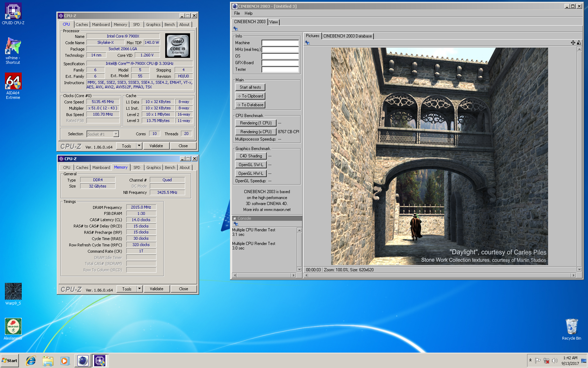Click Validate in the lower CPU-Z window
The image size is (588, 368).
156,289
